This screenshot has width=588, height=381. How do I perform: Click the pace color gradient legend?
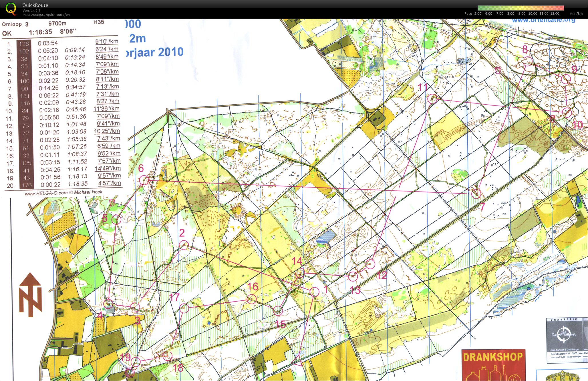click(x=521, y=8)
